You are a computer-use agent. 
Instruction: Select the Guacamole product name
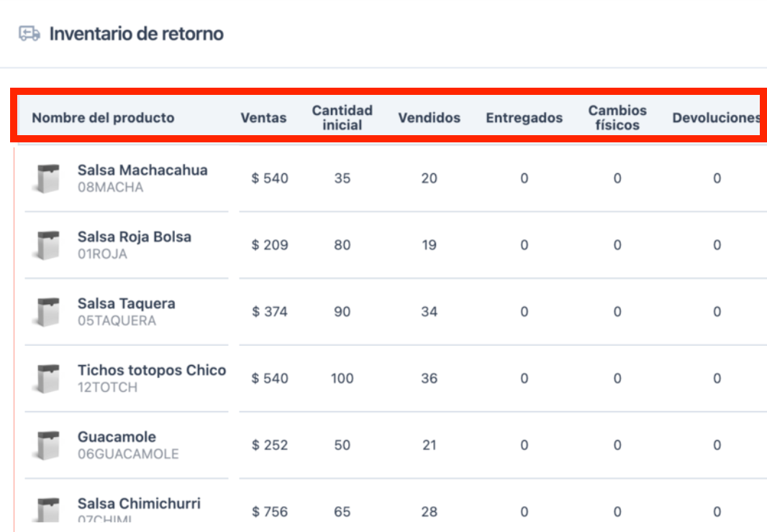(117, 437)
